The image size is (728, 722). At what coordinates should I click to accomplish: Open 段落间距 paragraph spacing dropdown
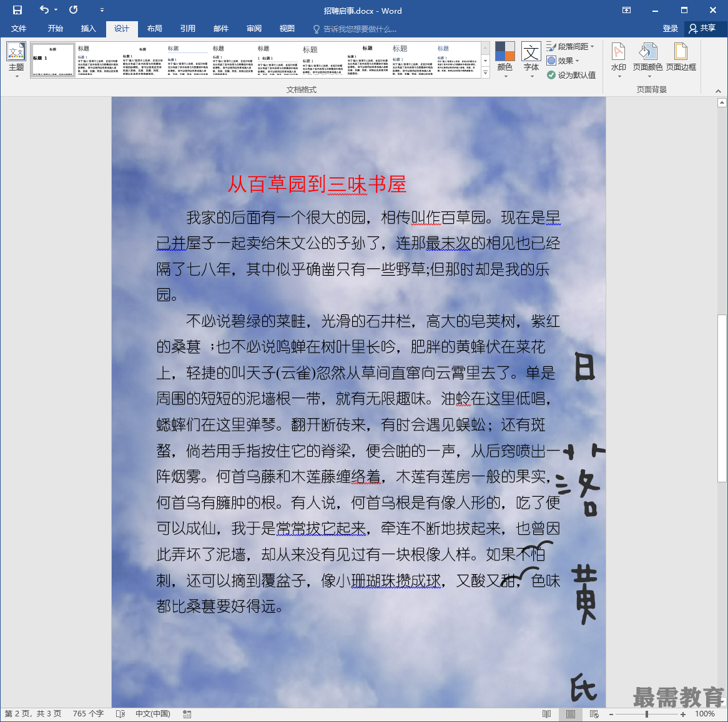click(x=571, y=46)
